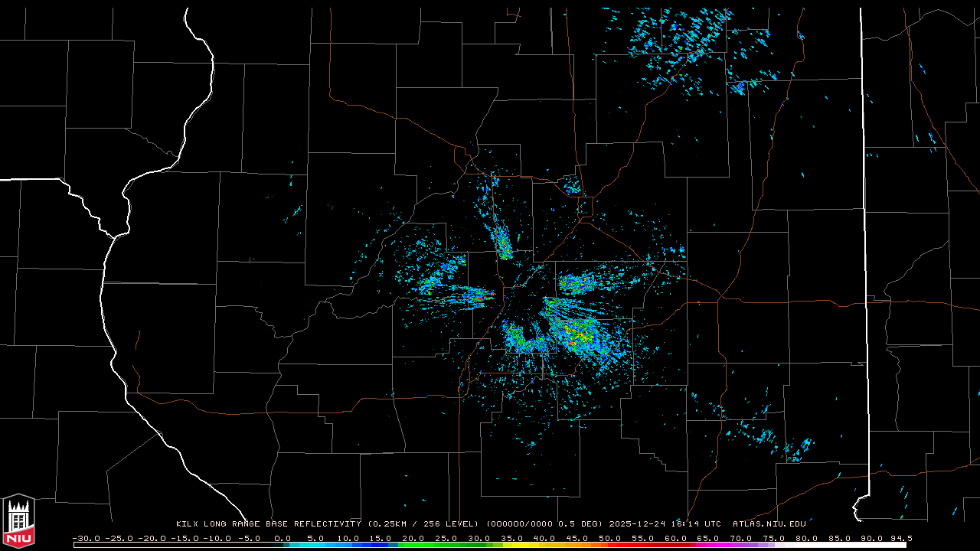980x551 pixels.
Task: Click the KILX Long Range Base Reflectivity title
Action: 268,524
